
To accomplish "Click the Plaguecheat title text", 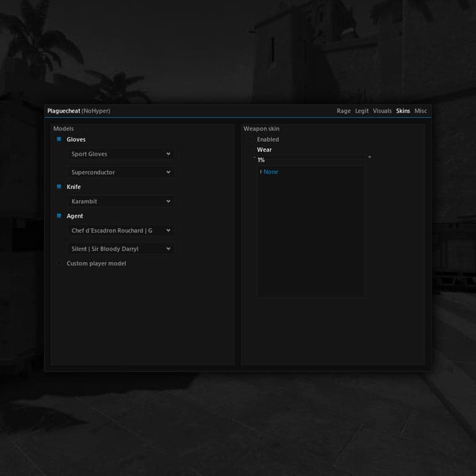I will click(x=64, y=111).
